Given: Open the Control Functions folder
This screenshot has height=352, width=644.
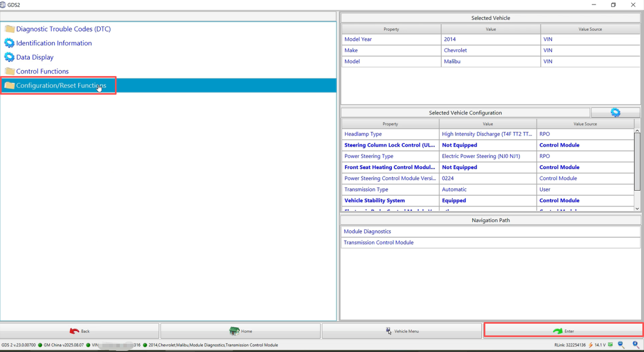Looking at the screenshot, I should [42, 72].
